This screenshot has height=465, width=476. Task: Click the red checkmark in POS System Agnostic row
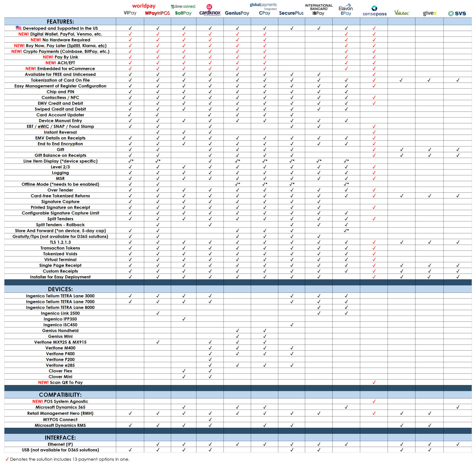coord(374,401)
